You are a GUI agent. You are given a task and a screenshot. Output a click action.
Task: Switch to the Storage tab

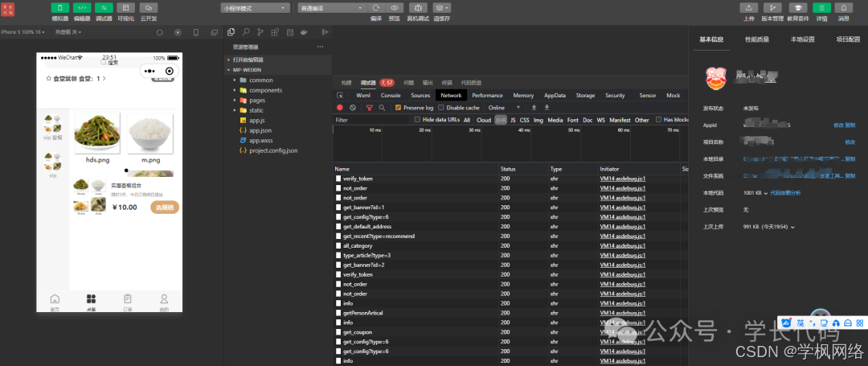(x=585, y=95)
